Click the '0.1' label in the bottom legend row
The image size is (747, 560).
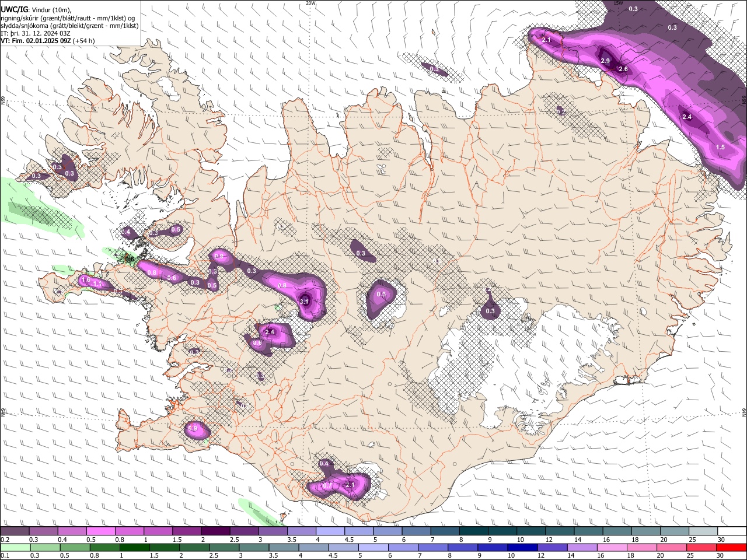coord(5,555)
